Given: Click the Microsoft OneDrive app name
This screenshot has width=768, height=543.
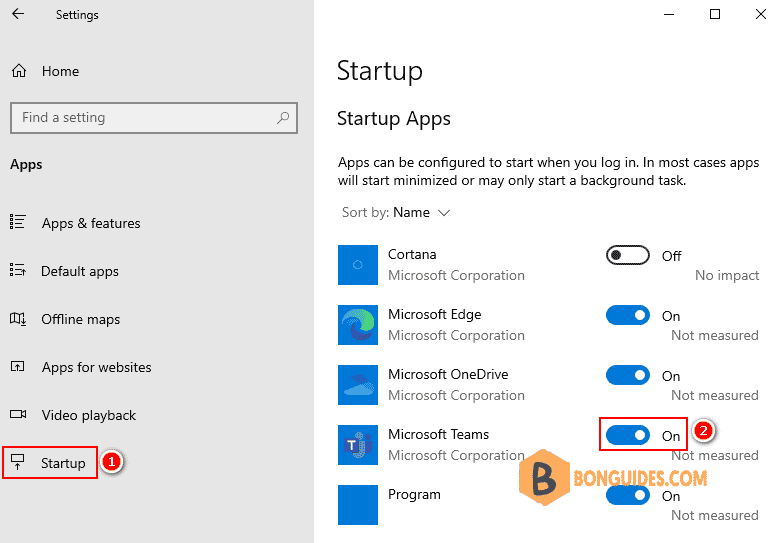Looking at the screenshot, I should pyautogui.click(x=448, y=375).
